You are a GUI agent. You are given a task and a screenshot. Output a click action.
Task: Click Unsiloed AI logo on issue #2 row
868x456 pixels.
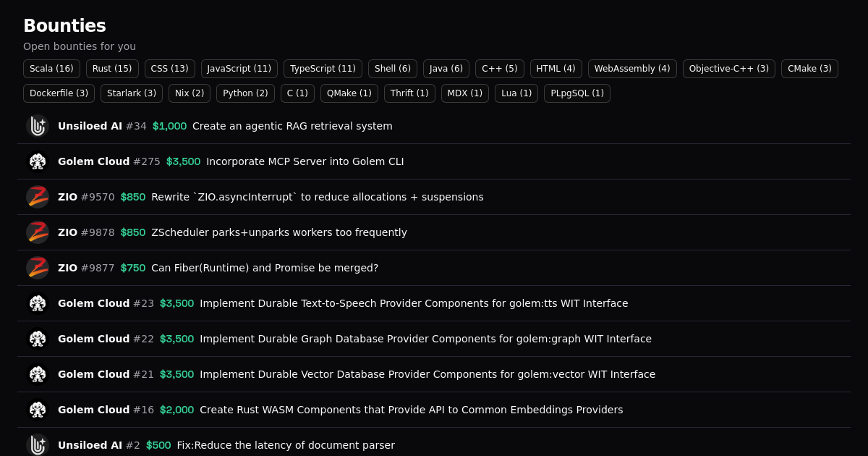pyautogui.click(x=38, y=445)
